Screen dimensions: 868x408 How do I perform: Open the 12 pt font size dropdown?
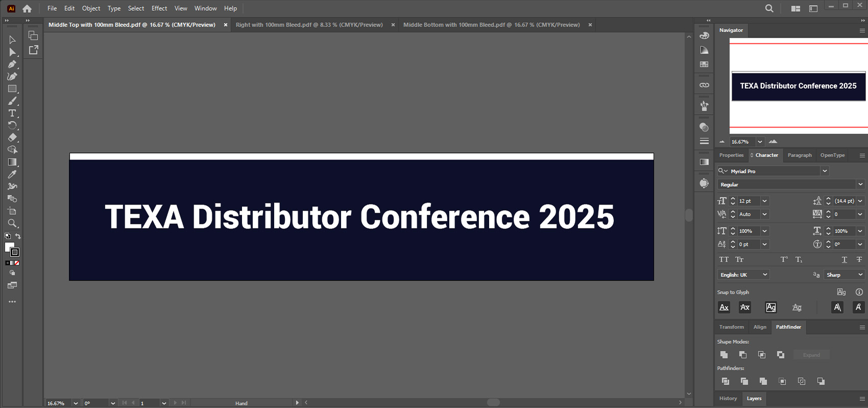click(x=764, y=201)
